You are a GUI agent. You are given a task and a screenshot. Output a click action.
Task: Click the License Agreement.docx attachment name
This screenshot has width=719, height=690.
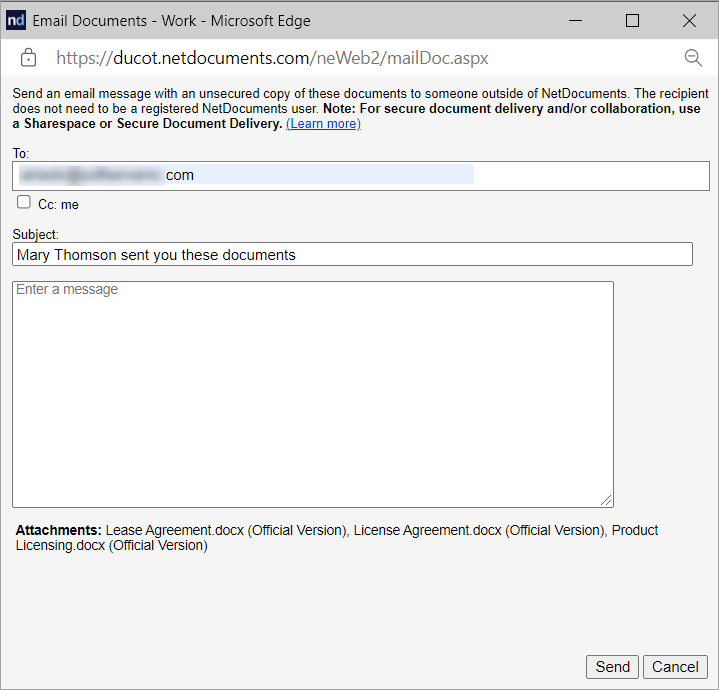click(427, 531)
